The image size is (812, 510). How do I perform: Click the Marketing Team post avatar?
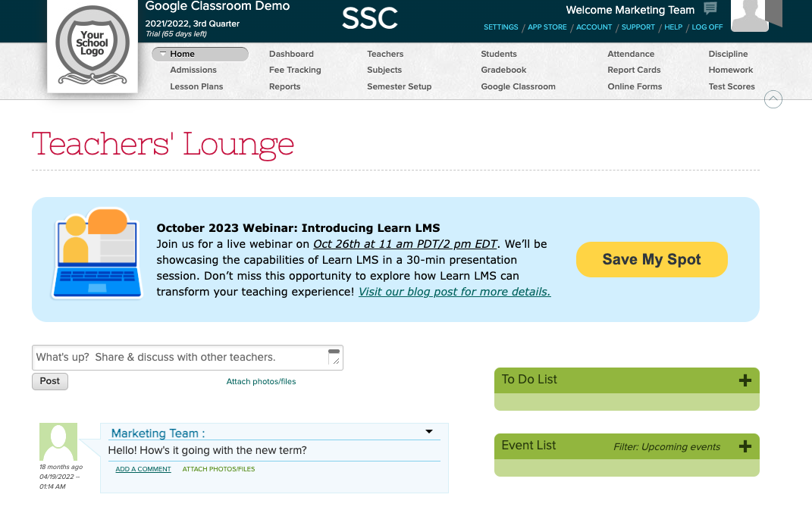click(x=58, y=442)
